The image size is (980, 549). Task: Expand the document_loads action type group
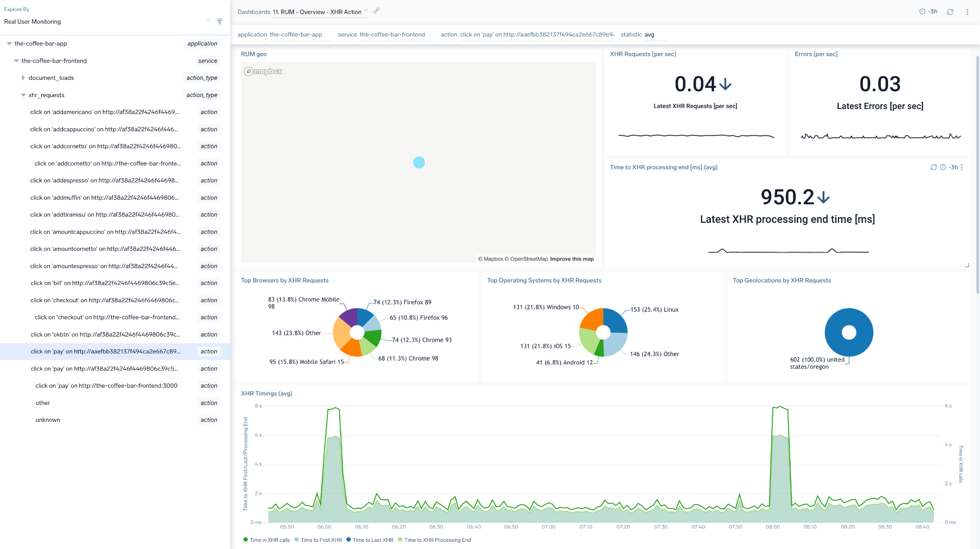(x=23, y=77)
